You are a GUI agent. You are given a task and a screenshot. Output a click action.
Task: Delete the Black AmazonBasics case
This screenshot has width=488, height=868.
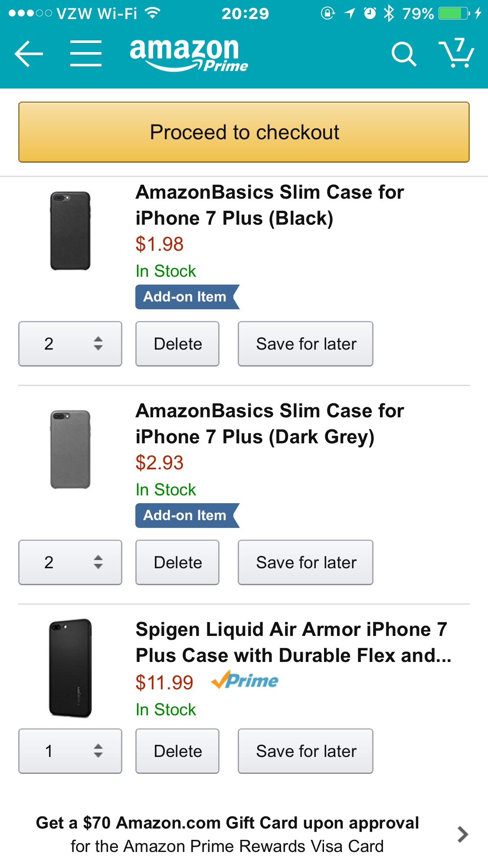click(177, 344)
